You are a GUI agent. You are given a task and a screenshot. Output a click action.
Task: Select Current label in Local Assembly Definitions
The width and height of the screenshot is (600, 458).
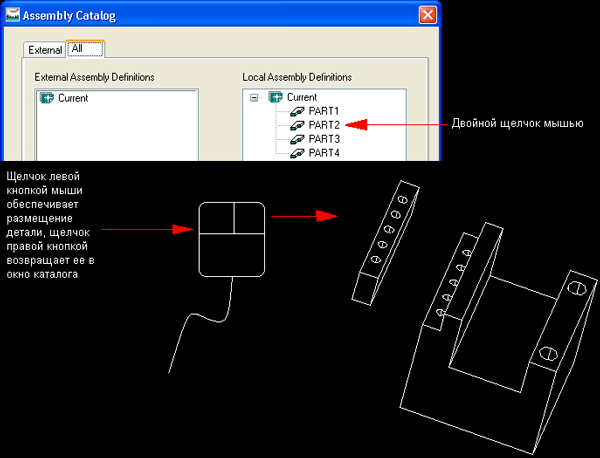[302, 98]
